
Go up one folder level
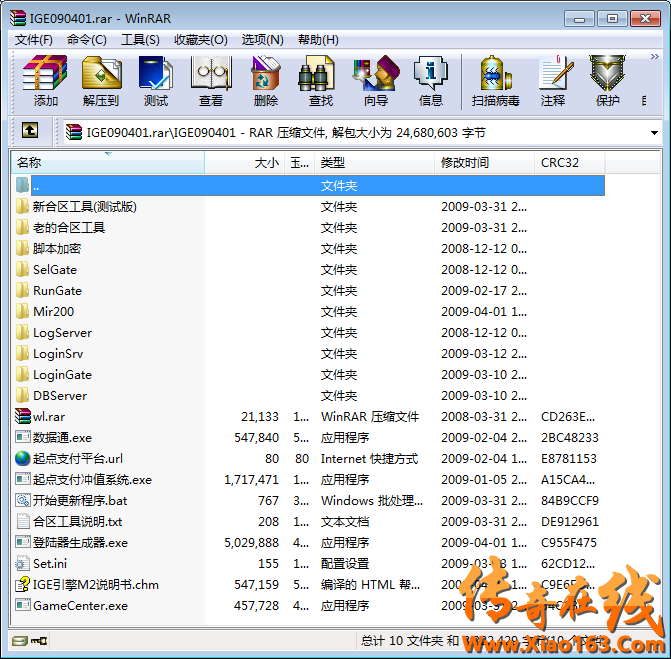30,131
